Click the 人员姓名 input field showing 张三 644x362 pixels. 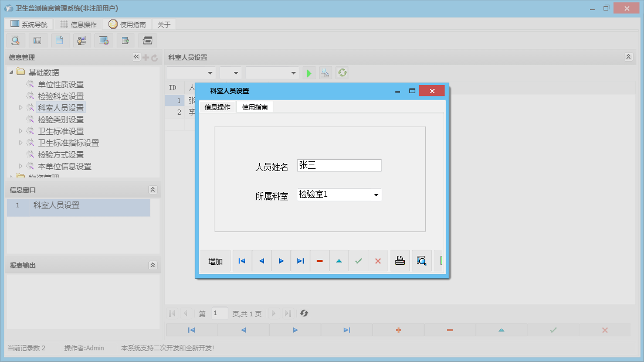coord(339,165)
